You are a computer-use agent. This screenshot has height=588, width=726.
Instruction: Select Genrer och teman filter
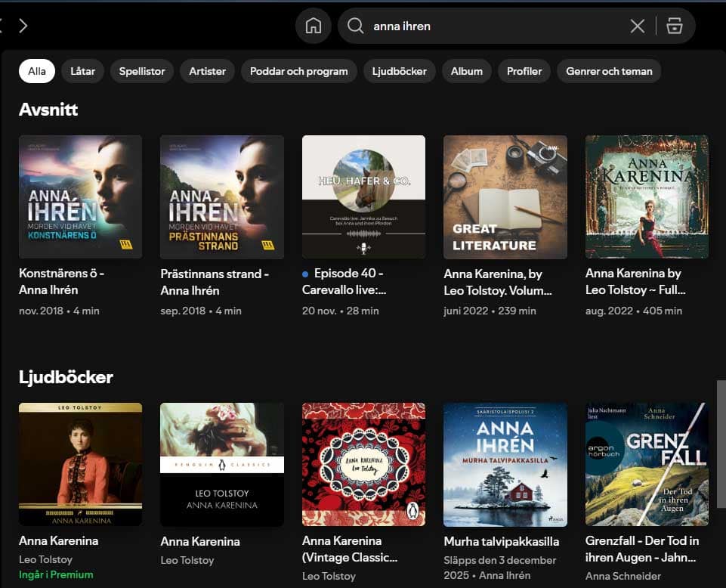pyautogui.click(x=610, y=71)
